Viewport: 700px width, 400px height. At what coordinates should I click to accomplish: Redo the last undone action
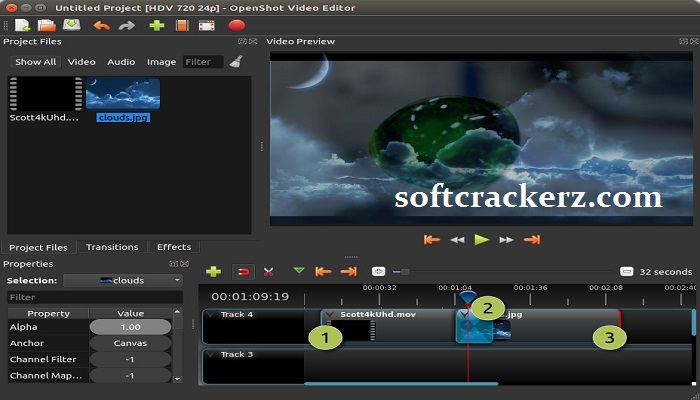coord(127,26)
